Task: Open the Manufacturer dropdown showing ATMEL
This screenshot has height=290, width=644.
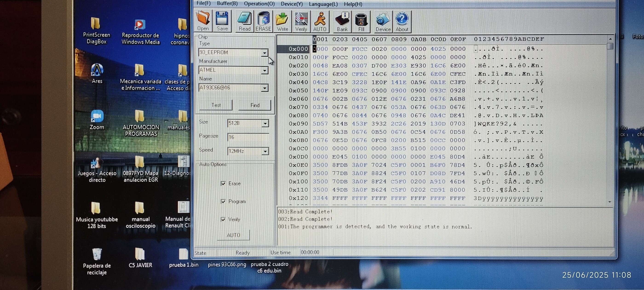Action: (x=264, y=70)
